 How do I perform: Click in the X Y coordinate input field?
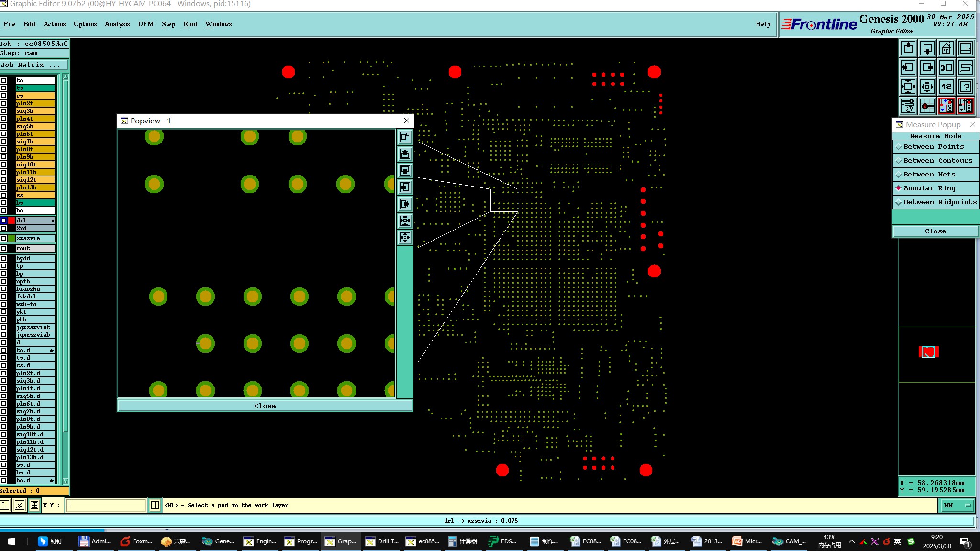(106, 505)
